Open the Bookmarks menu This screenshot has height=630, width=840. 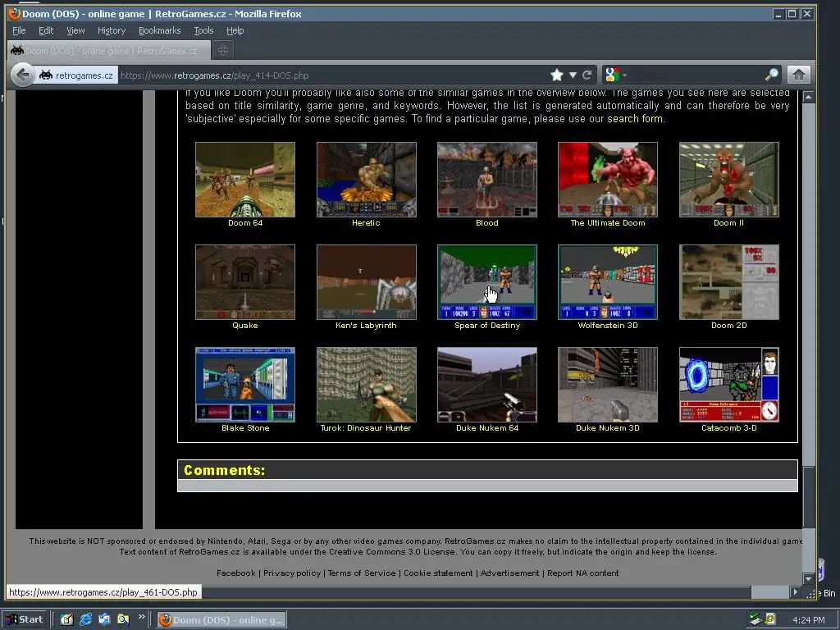[160, 30]
